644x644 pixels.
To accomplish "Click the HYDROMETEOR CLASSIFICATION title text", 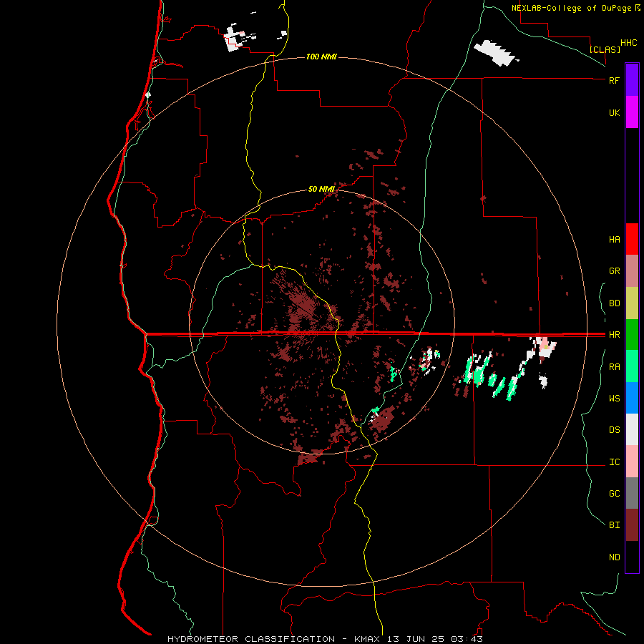I will [251, 639].
